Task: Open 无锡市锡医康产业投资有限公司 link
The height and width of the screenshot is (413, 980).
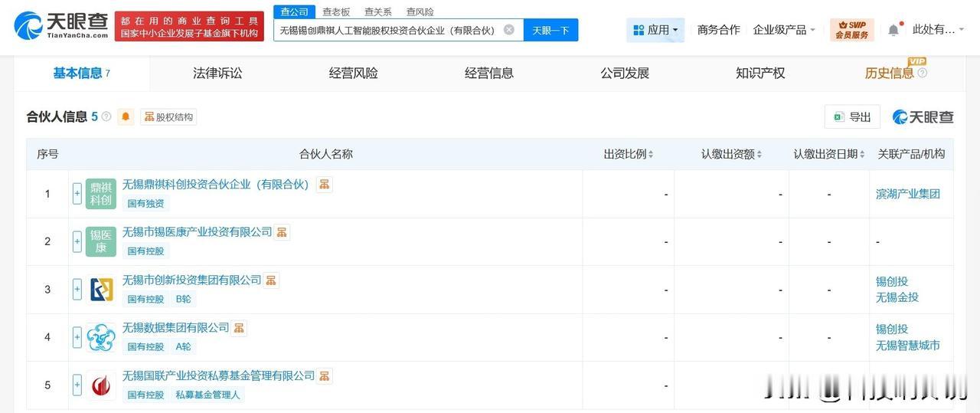Action: tap(197, 232)
